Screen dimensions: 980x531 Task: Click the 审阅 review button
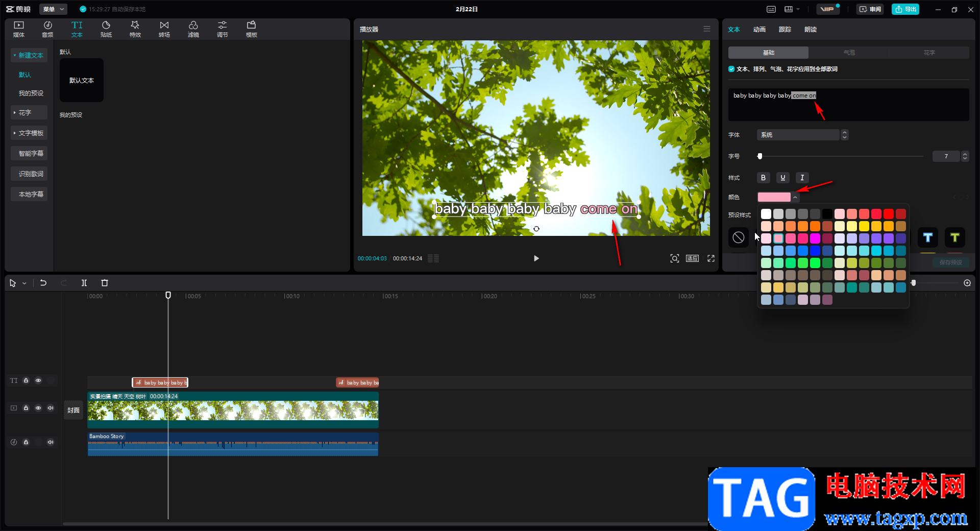pyautogui.click(x=870, y=9)
